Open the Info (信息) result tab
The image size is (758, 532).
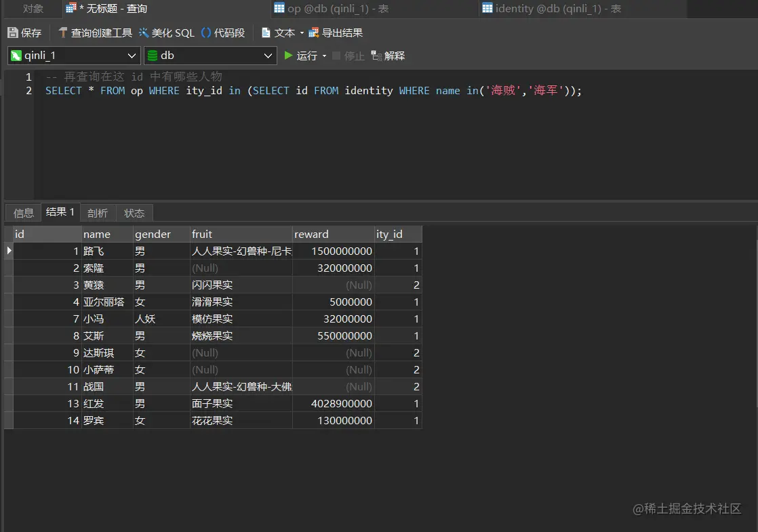[24, 213]
